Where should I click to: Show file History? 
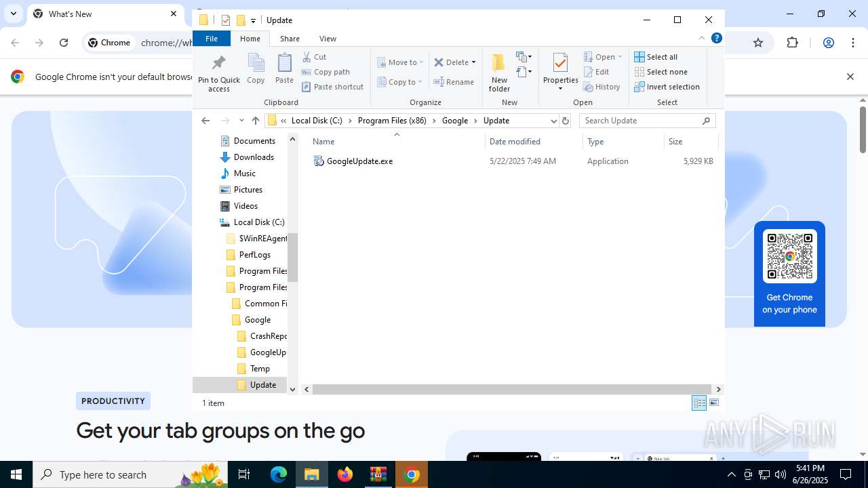(601, 87)
